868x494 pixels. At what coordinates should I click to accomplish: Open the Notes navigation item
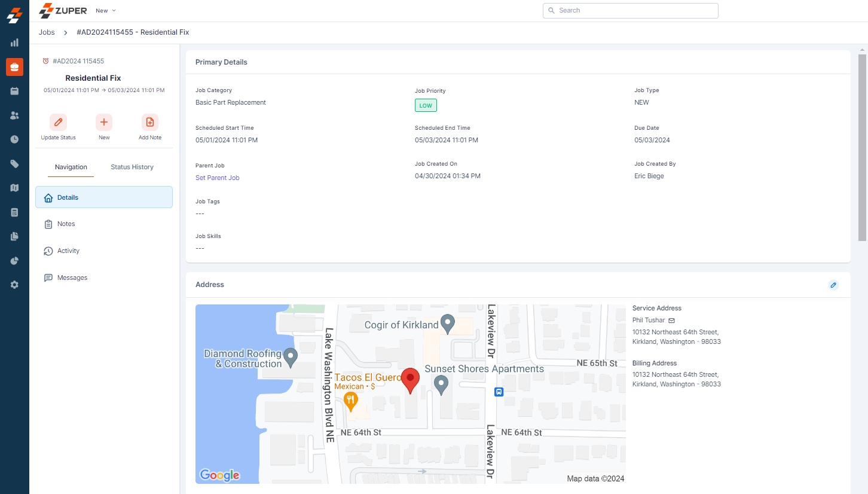pos(66,224)
